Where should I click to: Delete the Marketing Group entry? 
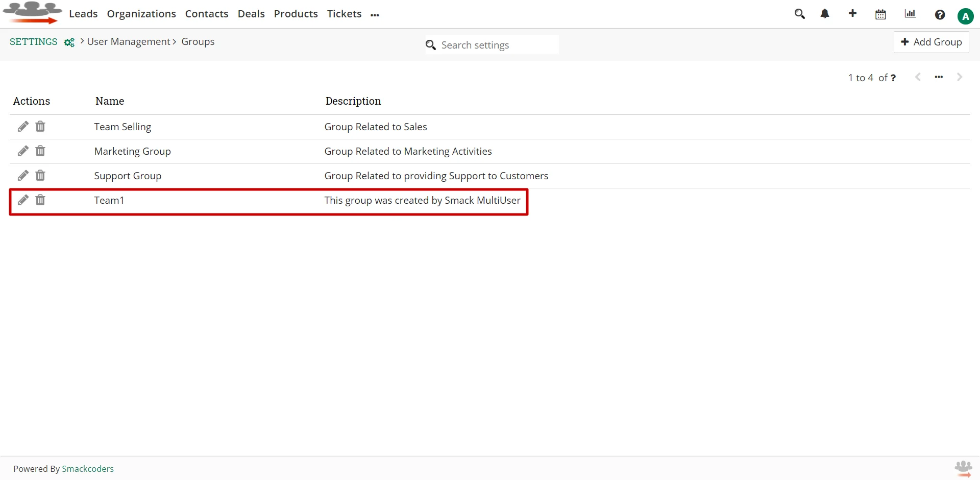pos(40,151)
